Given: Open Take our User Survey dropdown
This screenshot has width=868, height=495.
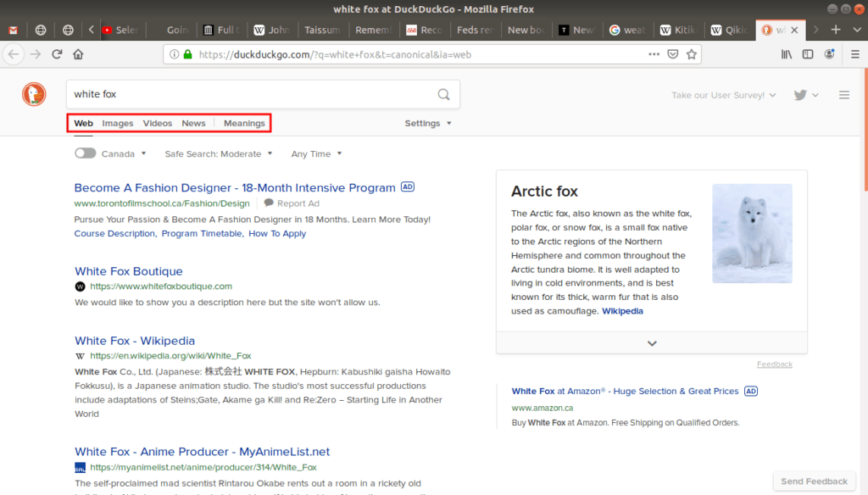Looking at the screenshot, I should 724,95.
